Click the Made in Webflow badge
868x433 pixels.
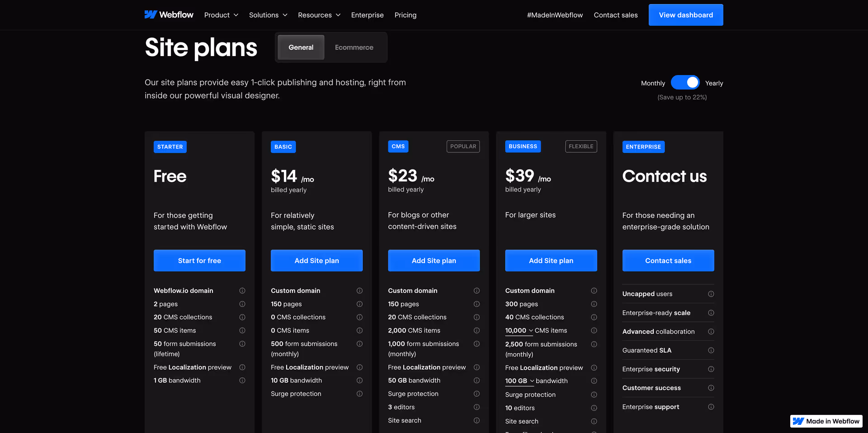click(826, 421)
